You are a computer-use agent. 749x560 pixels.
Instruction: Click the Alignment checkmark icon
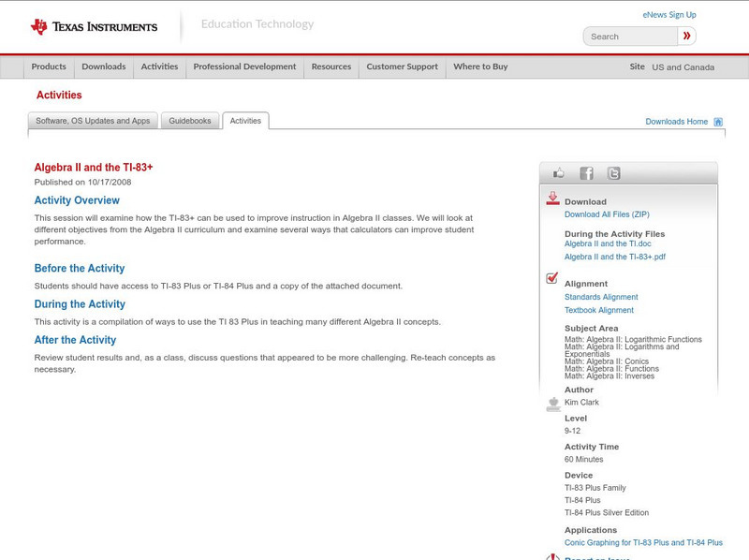(x=552, y=277)
